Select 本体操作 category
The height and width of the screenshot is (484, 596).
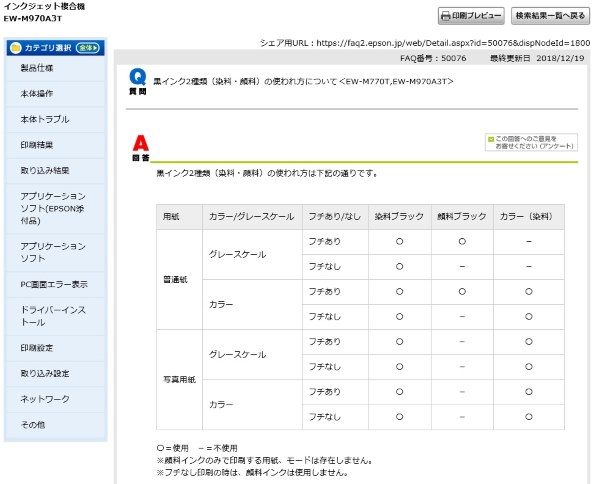click(55, 94)
